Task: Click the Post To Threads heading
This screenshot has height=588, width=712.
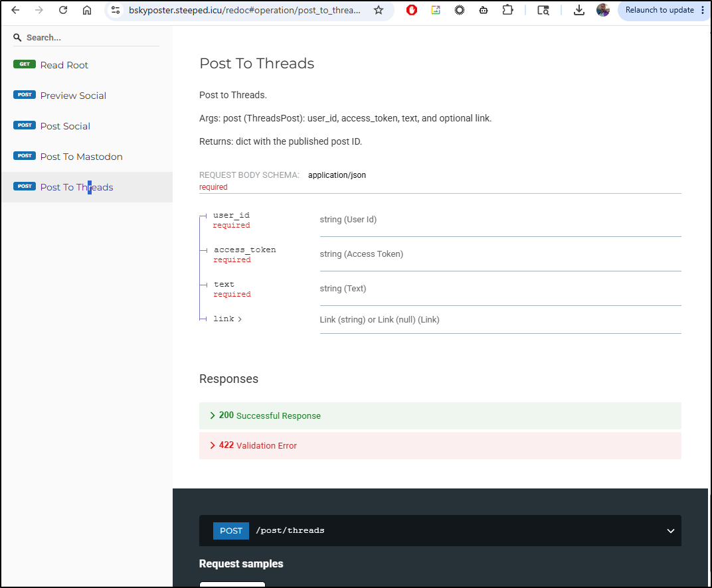Action: [x=257, y=63]
